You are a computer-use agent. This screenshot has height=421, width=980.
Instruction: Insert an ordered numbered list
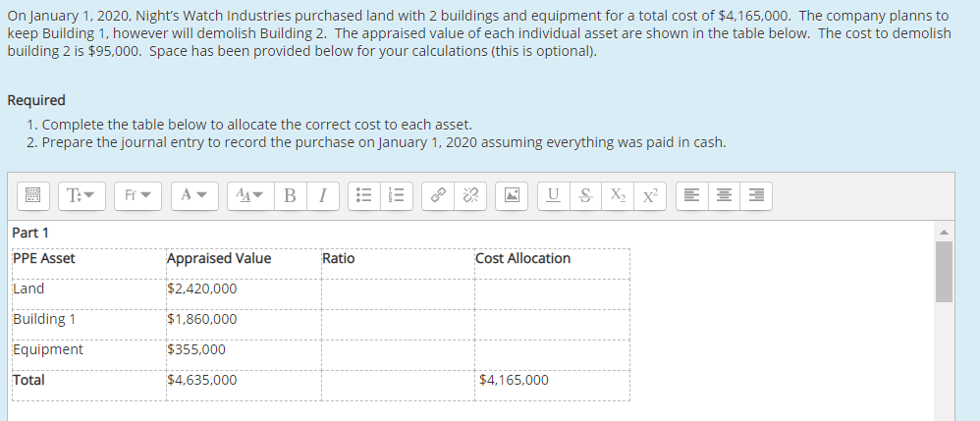[397, 195]
